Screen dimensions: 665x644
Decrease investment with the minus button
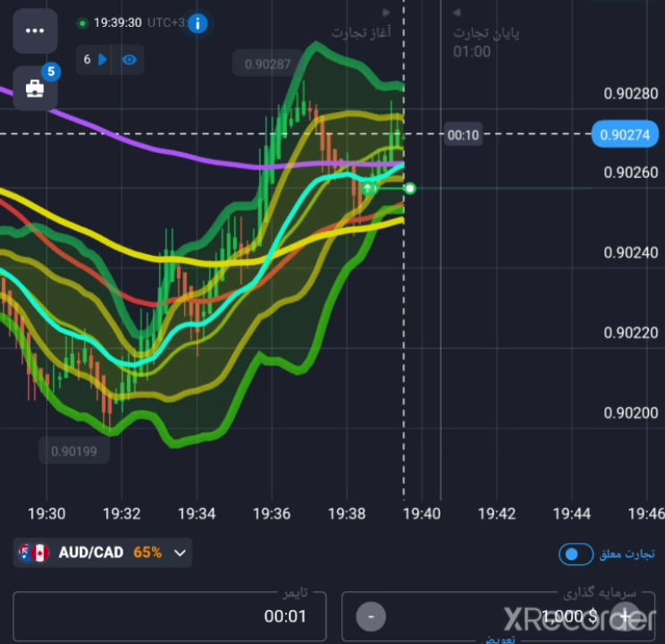tap(371, 616)
